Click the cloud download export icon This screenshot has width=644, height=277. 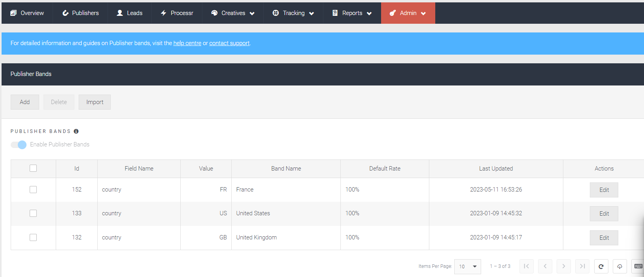tap(619, 266)
